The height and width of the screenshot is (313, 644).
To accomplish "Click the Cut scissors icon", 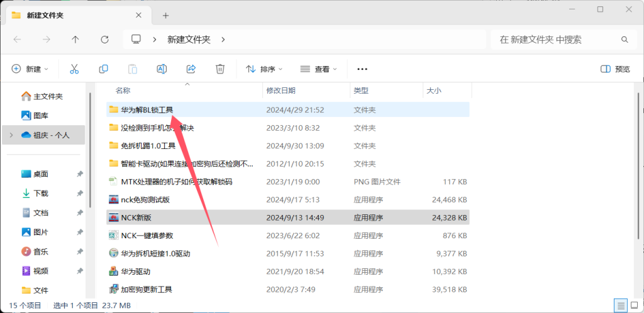I will click(74, 69).
